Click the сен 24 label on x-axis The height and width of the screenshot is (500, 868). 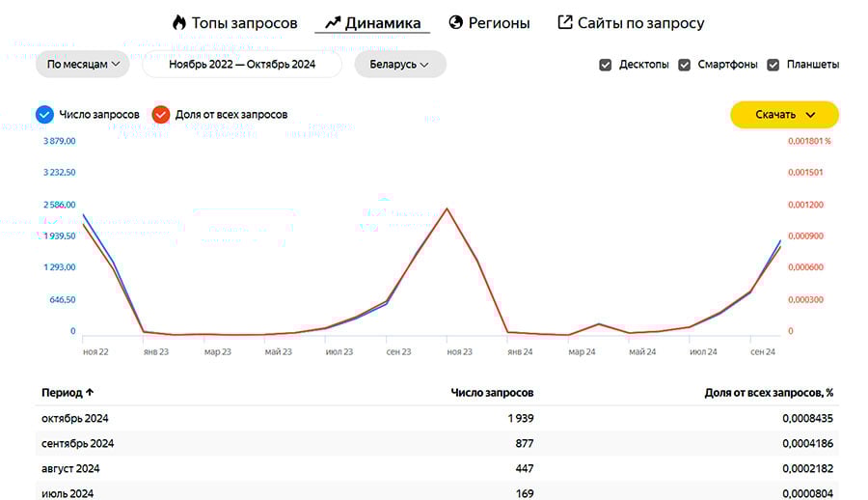point(763,352)
